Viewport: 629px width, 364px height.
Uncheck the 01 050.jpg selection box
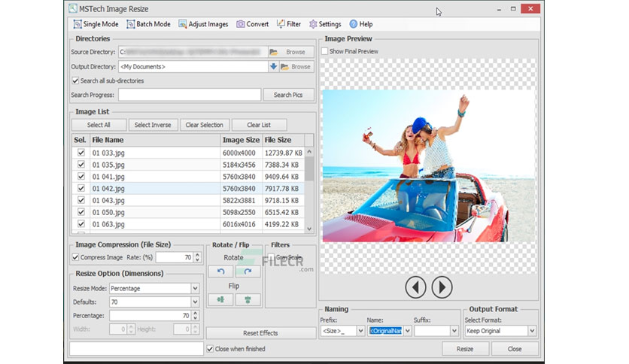pos(81,211)
